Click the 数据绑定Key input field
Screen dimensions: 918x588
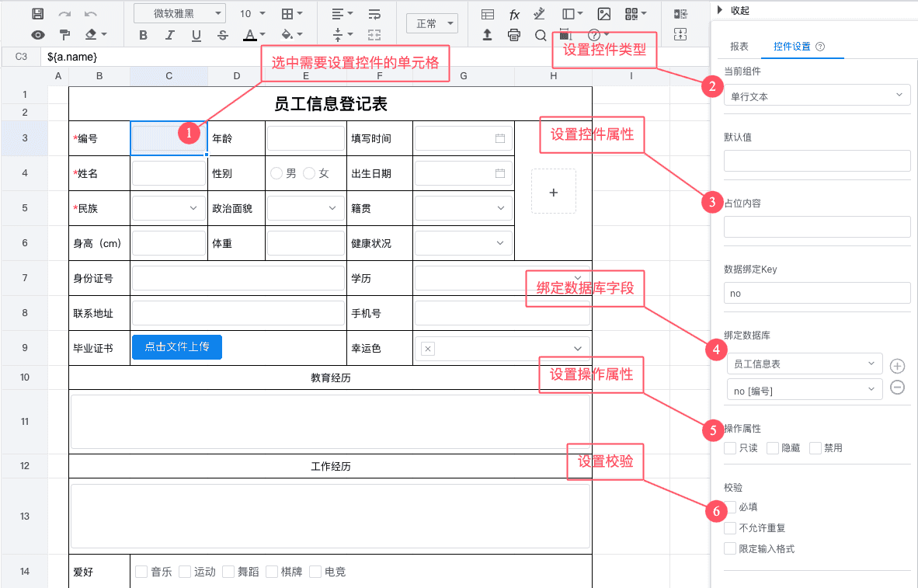(x=817, y=293)
